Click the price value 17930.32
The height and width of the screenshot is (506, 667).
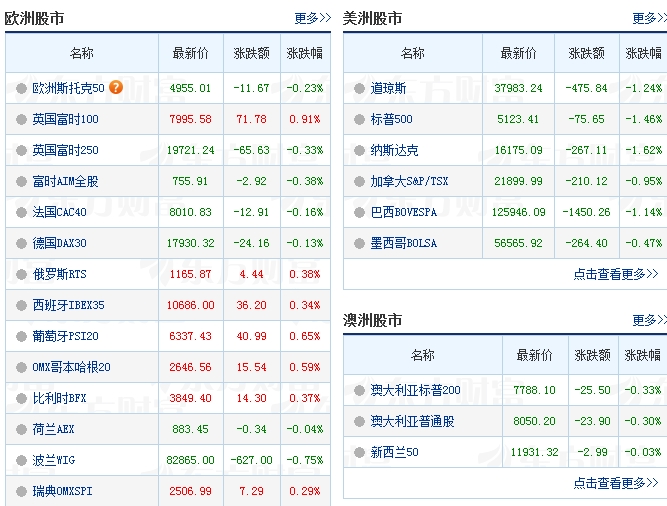190,244
